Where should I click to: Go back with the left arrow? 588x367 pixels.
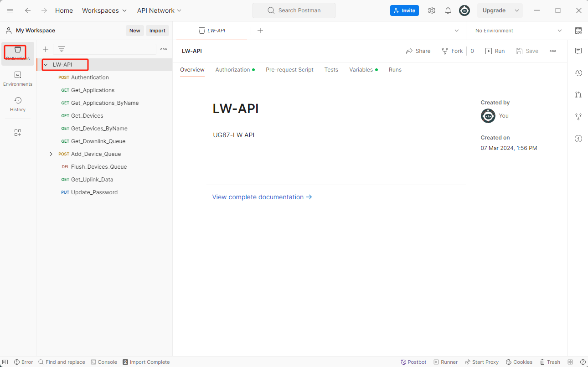click(28, 10)
